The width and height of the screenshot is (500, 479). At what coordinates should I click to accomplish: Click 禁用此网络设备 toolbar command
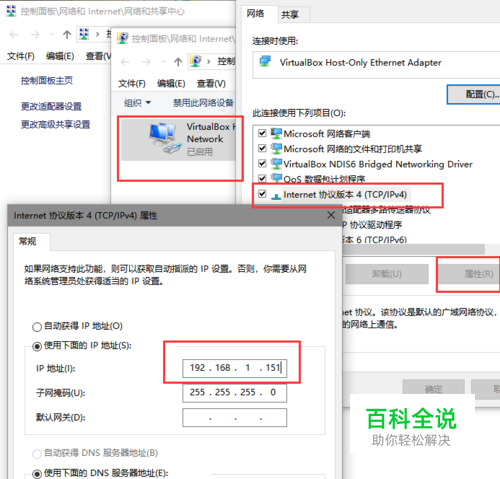203,103
